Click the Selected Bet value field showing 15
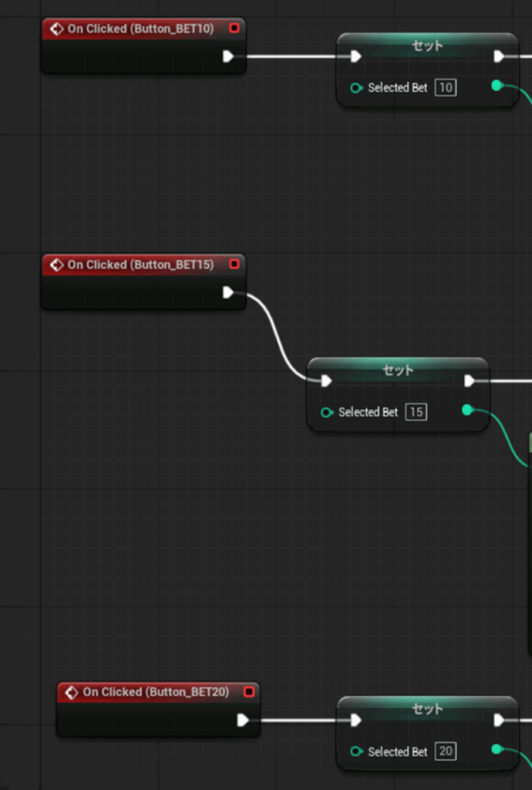Viewport: 532px width, 790px height. pos(416,412)
